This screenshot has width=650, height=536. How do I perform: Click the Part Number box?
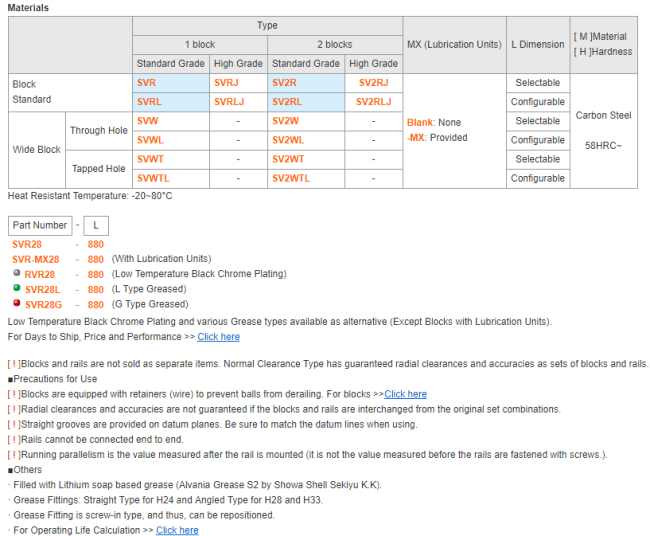coord(40,225)
